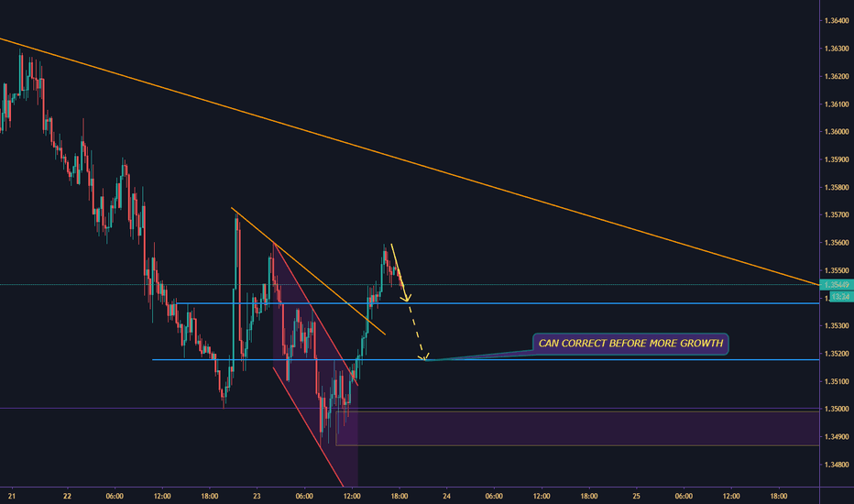Click the 1.36300 price axis label

tap(837, 49)
